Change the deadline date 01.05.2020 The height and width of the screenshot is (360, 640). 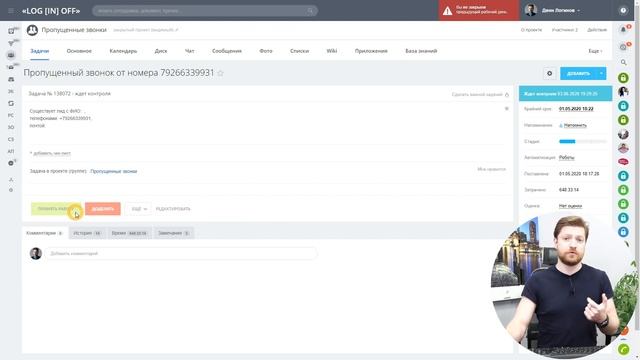[x=576, y=109]
